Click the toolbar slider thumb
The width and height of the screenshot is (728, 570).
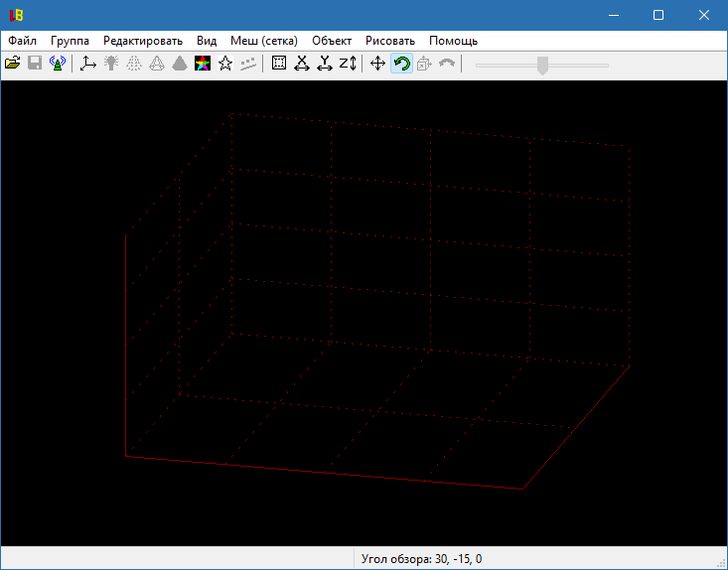tap(542, 66)
